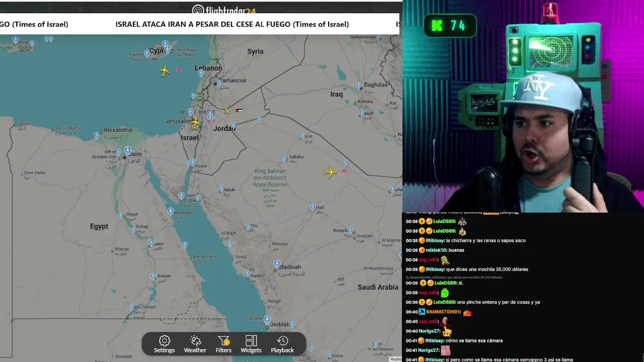
Task: Click the Asyut airport pin
Action: [x=121, y=216]
